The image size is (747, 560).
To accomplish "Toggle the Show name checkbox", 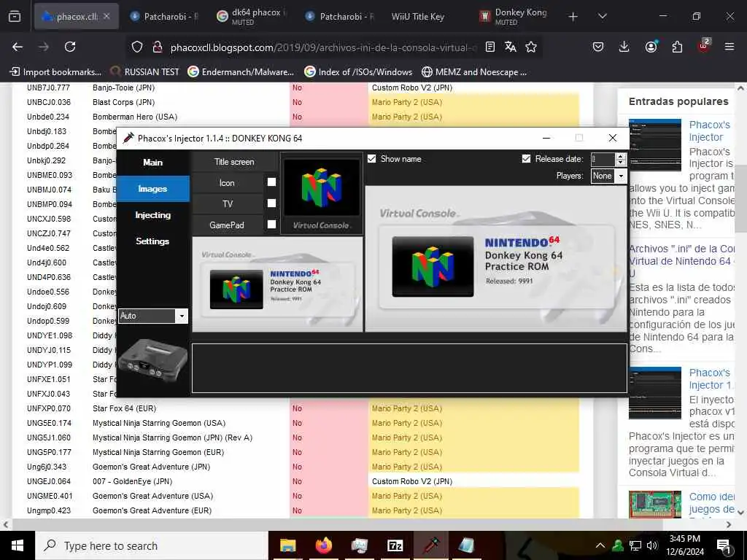I will [371, 158].
